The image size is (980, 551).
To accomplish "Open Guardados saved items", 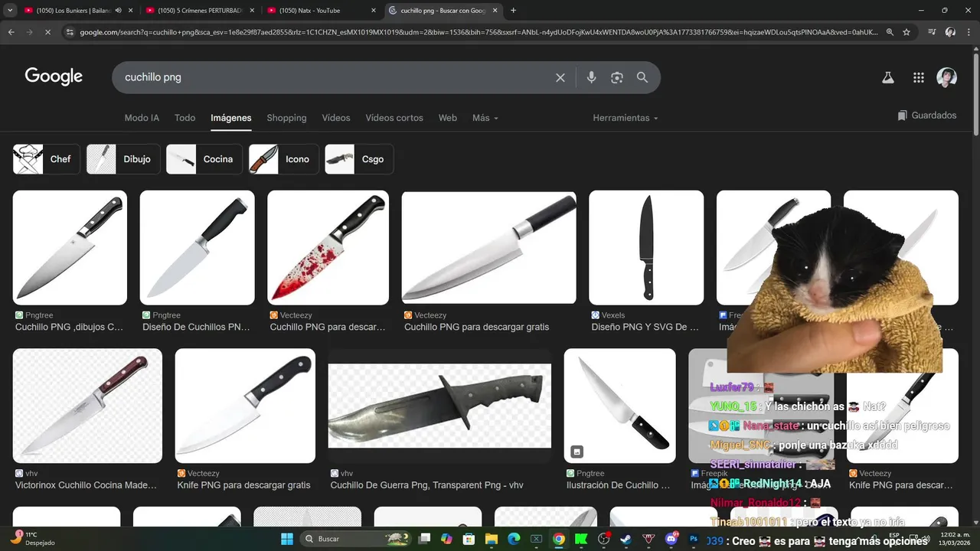I will click(x=927, y=116).
